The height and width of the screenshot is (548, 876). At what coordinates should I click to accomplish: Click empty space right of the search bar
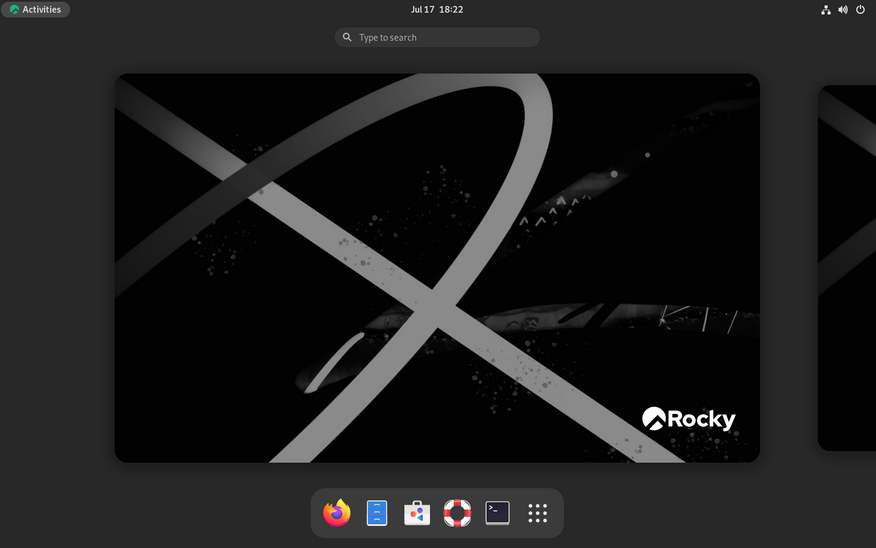coord(680,38)
